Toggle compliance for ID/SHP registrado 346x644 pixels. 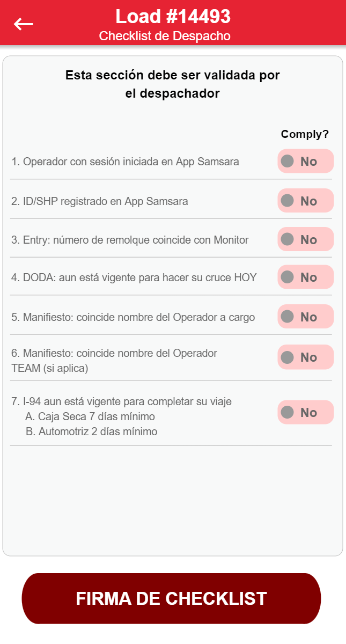click(x=305, y=201)
